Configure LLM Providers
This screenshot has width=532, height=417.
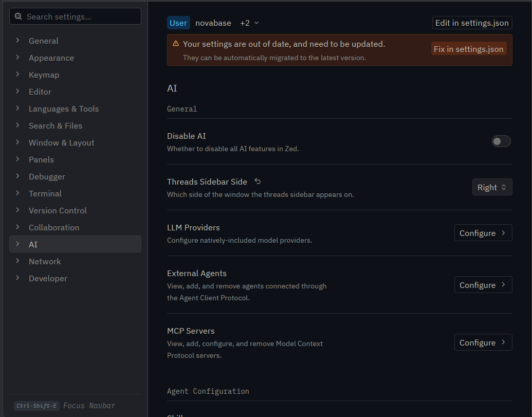click(x=483, y=233)
